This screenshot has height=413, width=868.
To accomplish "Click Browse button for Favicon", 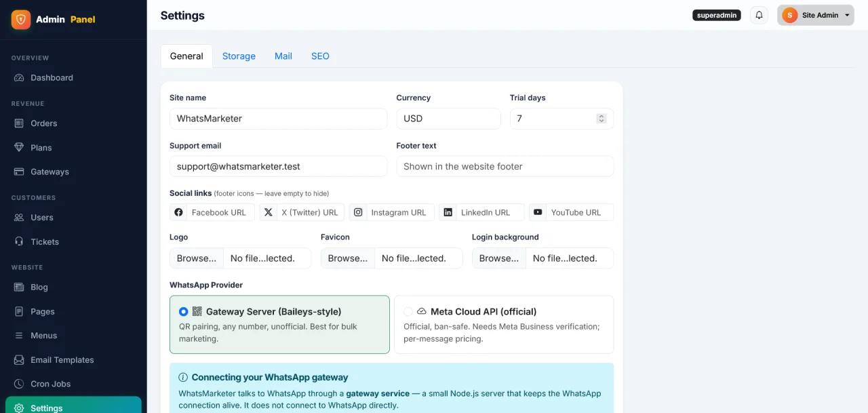I will [x=348, y=258].
